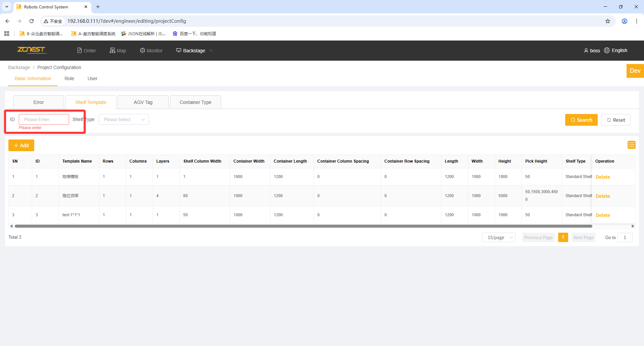Focus the ID search input field
Screen dimensions: 644x346
(44, 119)
